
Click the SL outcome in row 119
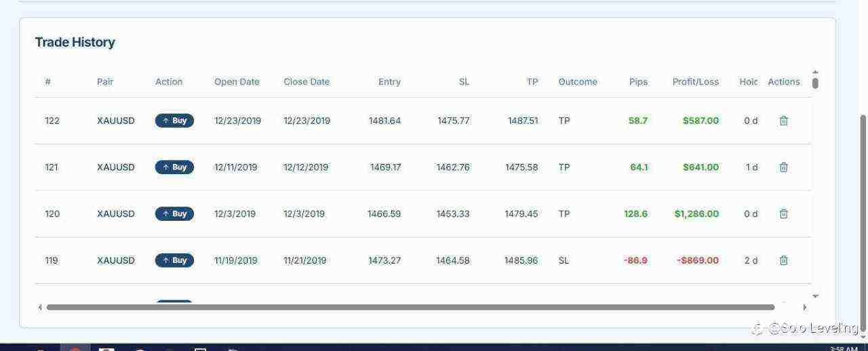564,260
